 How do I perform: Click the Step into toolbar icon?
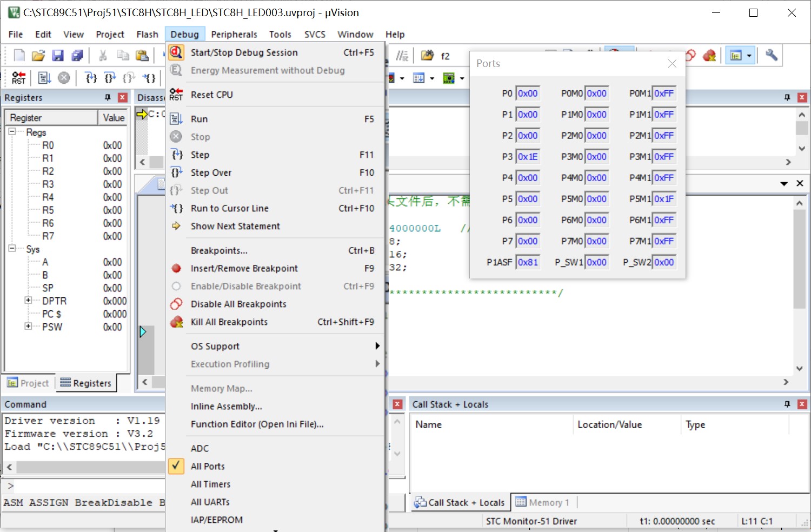pyautogui.click(x=91, y=78)
